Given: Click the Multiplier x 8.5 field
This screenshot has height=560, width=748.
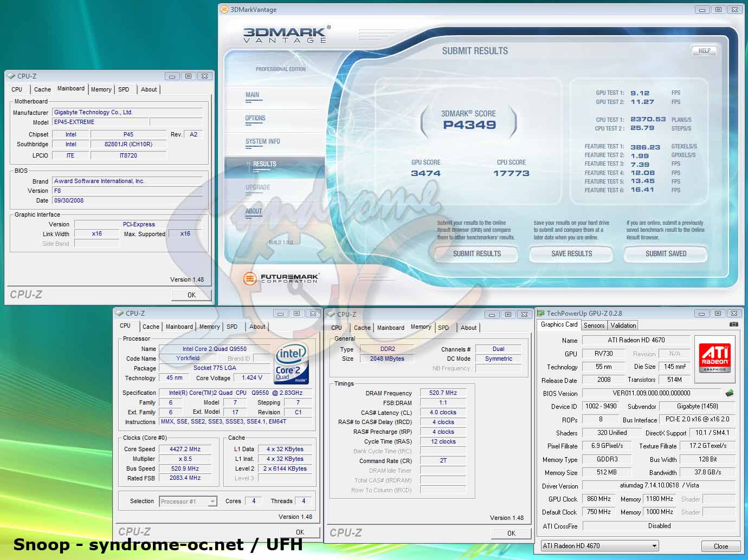Looking at the screenshot, I should tap(185, 459).
